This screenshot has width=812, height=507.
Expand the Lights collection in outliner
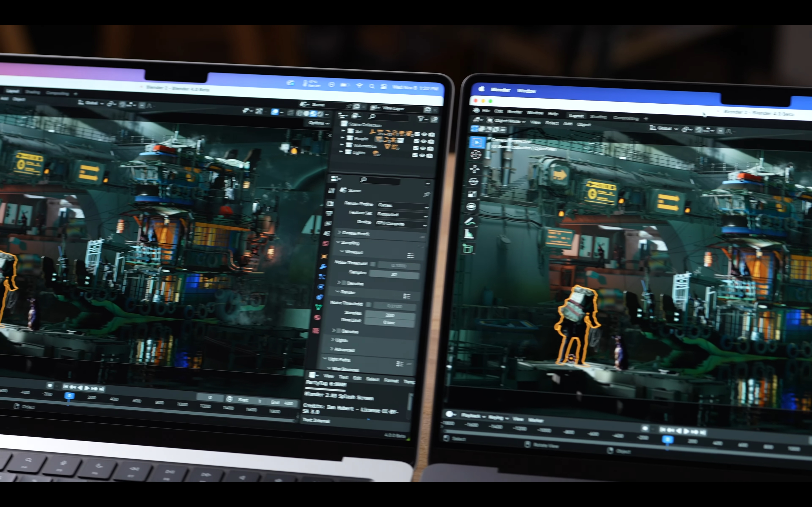(x=341, y=152)
